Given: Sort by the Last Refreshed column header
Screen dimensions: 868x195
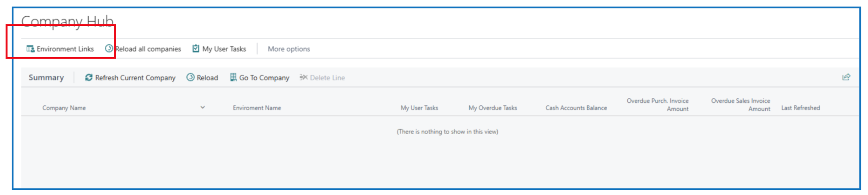Looking at the screenshot, I should (x=801, y=108).
